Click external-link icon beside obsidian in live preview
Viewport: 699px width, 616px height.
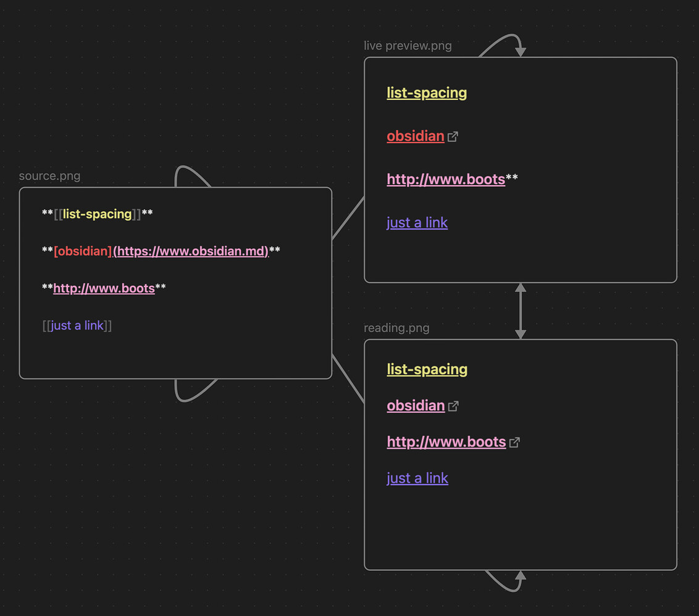(453, 136)
